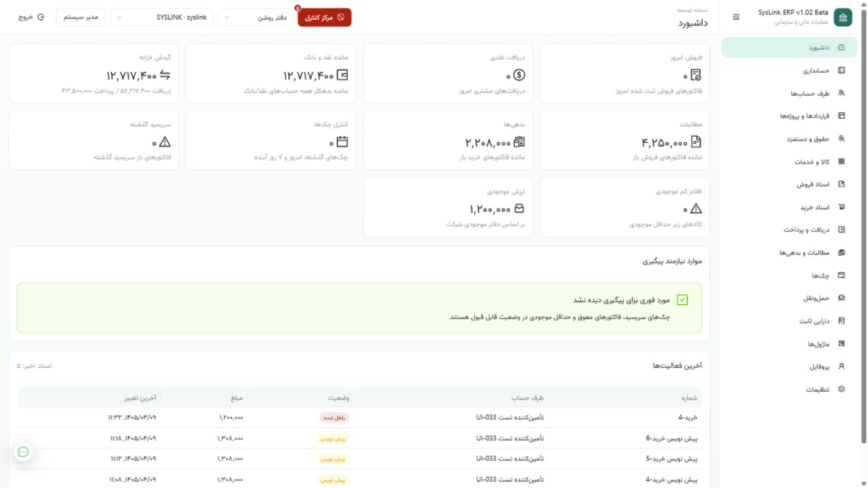Click the مطالبات document icon
Image resolution: width=868 pixels, height=488 pixels.
(x=696, y=142)
